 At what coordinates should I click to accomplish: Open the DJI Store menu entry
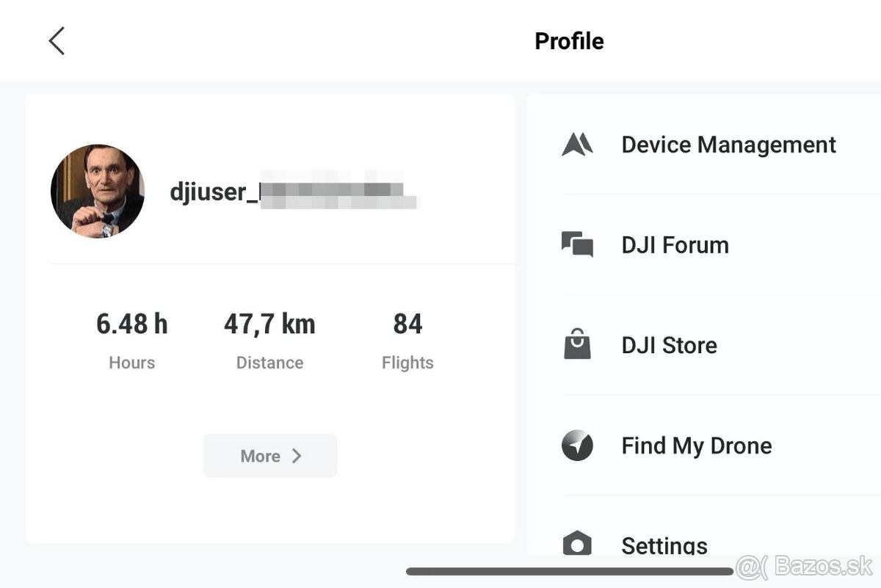[x=669, y=345]
